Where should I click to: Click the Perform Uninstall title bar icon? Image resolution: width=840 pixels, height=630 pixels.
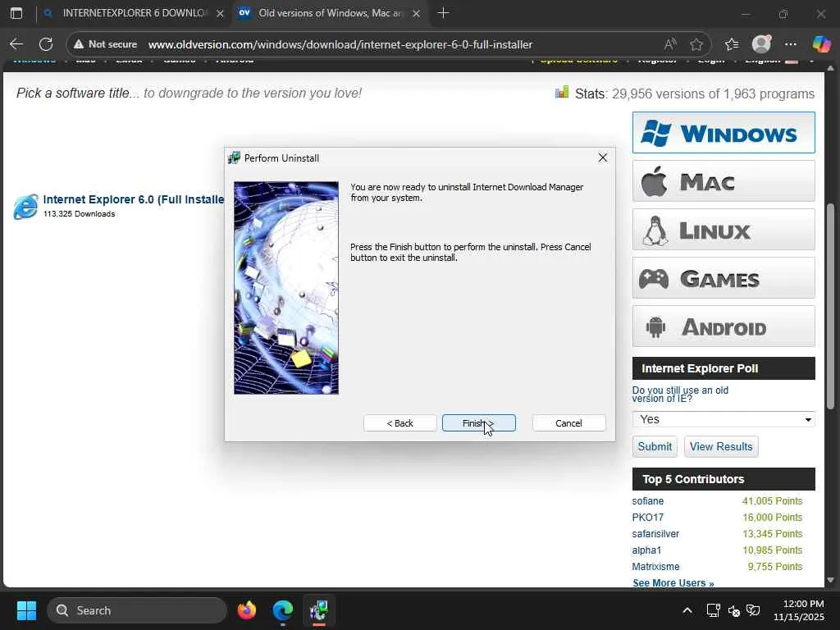(234, 157)
